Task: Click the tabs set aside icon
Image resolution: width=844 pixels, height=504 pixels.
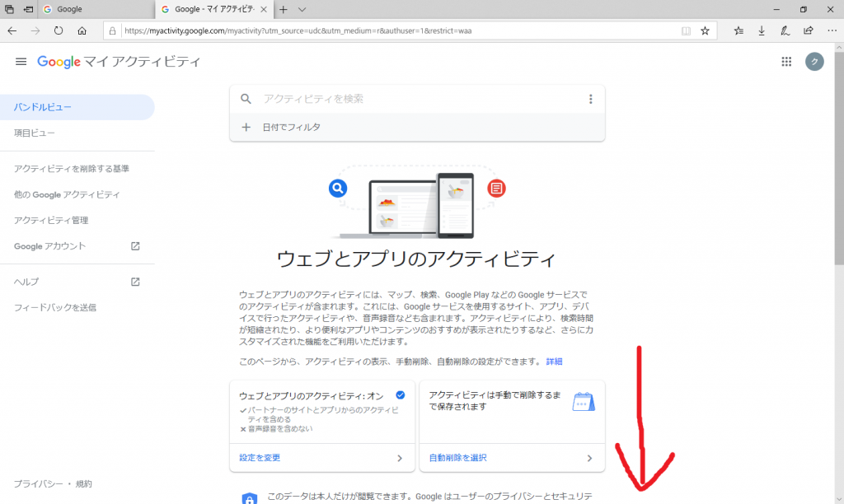Action: 9,9
